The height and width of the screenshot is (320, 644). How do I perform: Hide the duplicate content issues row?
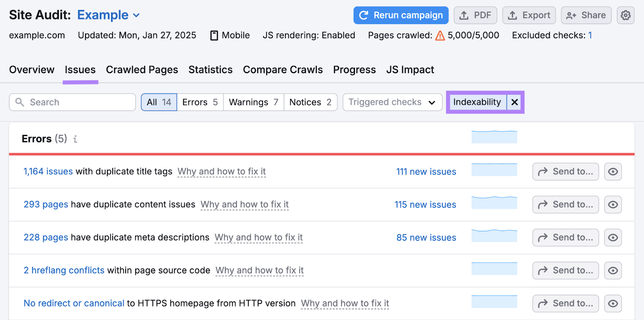point(613,205)
